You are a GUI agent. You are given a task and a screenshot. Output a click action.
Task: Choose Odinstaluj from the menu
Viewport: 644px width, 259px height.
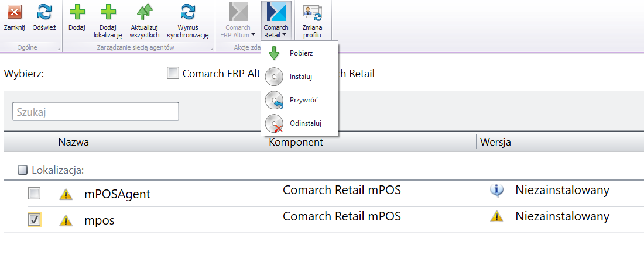tap(299, 123)
